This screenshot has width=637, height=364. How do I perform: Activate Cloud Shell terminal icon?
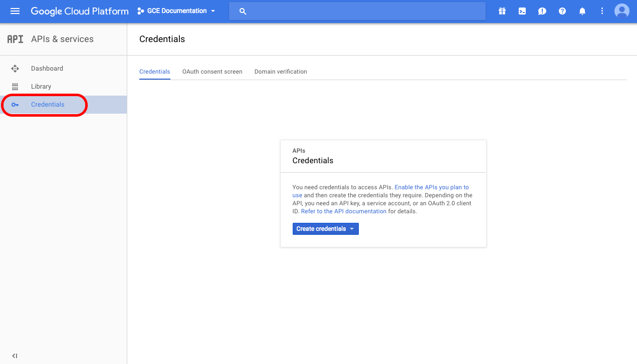[x=522, y=11]
